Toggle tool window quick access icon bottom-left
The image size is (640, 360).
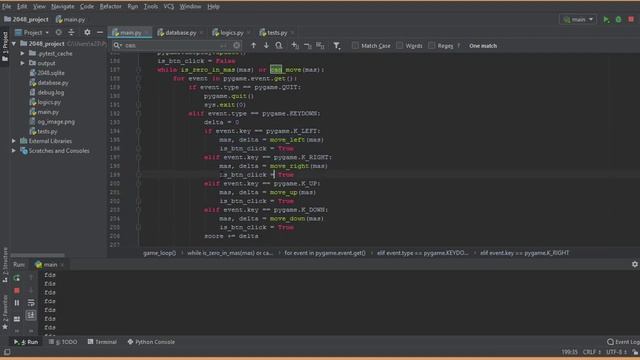(x=7, y=352)
